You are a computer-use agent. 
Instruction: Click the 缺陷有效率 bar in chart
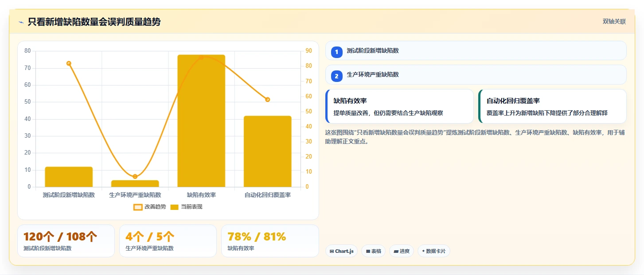pyautogui.click(x=201, y=121)
